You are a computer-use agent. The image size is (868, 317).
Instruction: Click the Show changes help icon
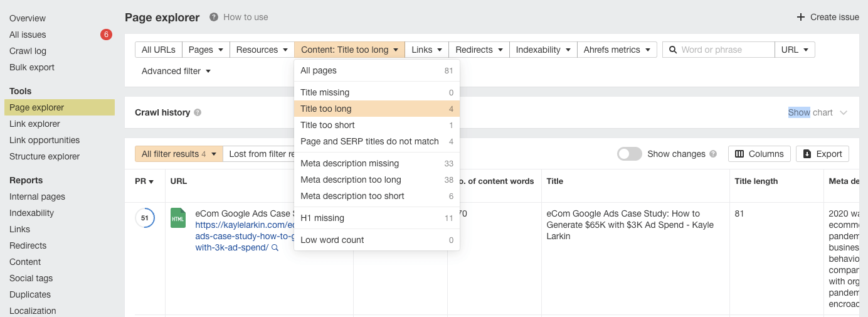[713, 154]
